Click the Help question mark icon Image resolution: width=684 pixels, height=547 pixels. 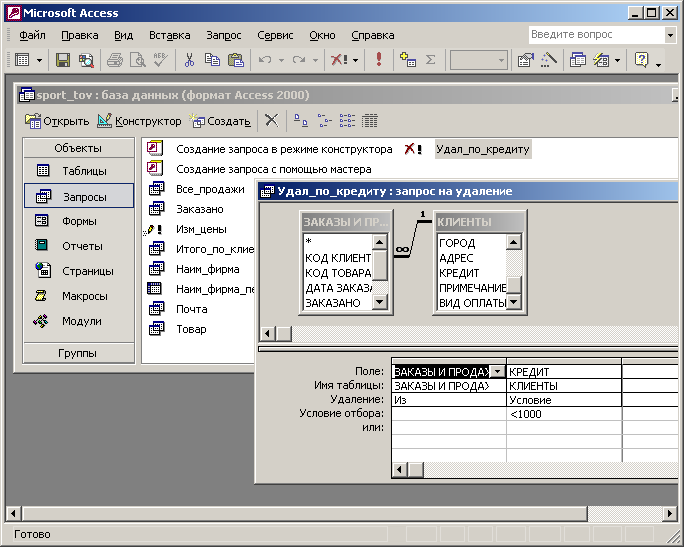pyautogui.click(x=642, y=60)
